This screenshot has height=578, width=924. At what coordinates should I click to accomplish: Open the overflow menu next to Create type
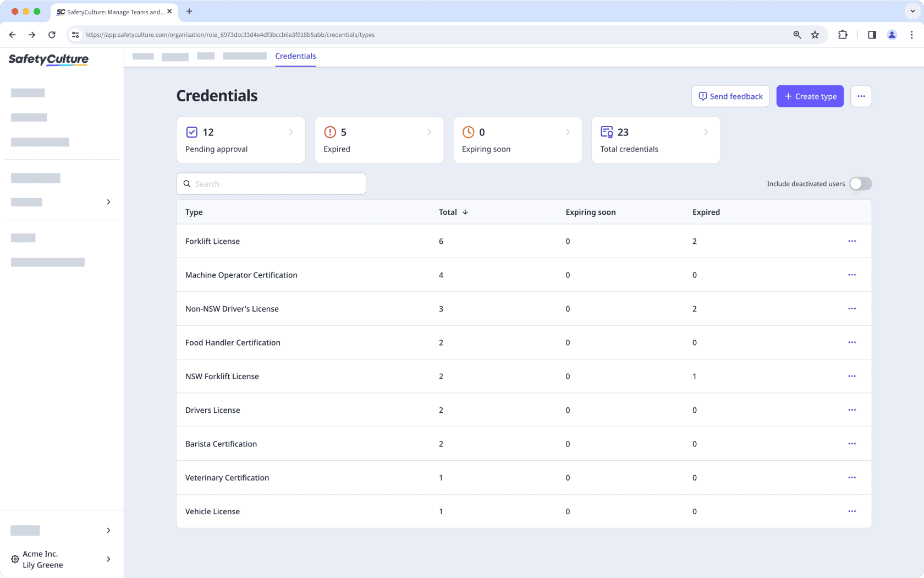861,96
